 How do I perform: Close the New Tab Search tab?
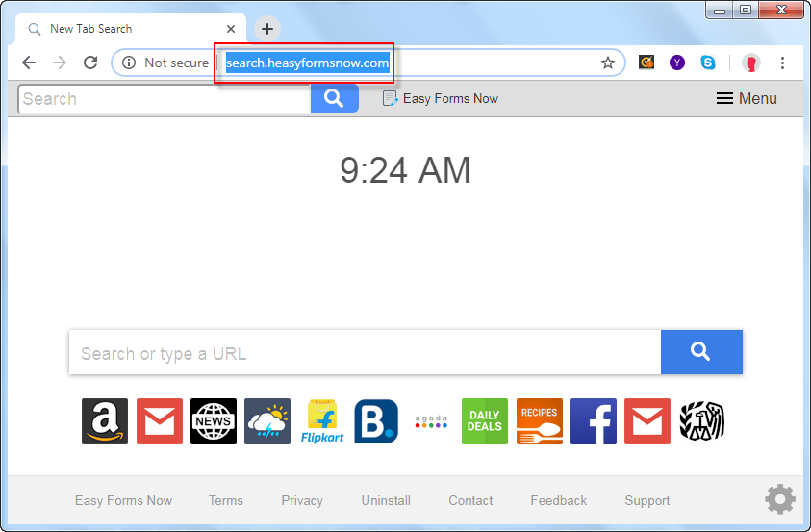click(231, 29)
